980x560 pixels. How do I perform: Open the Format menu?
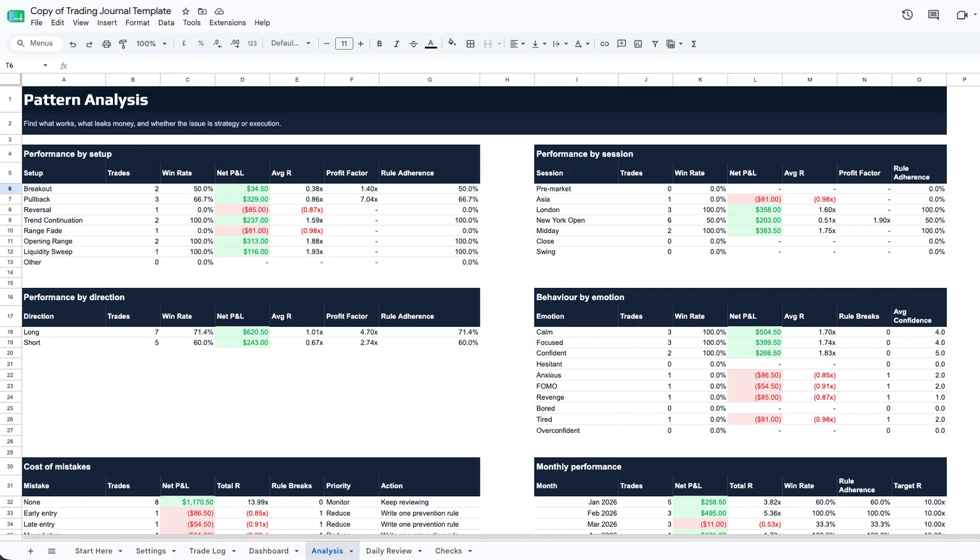137,23
